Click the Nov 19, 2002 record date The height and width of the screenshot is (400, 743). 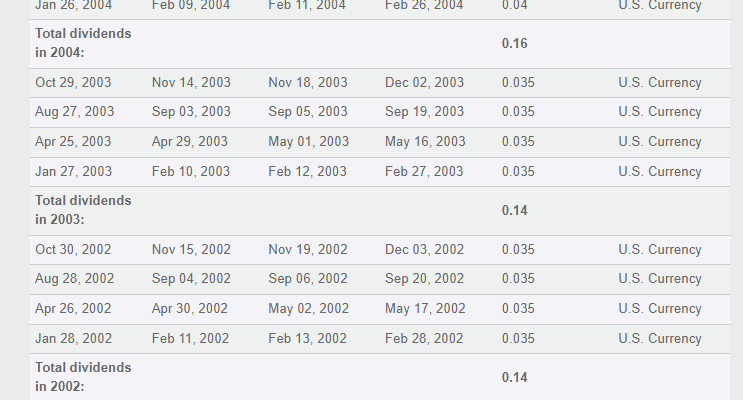click(308, 250)
